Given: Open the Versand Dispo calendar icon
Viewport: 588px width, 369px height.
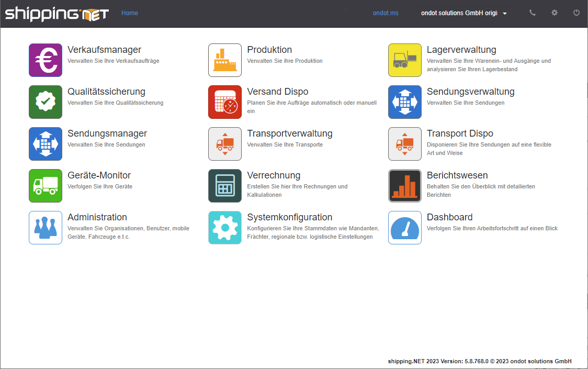Looking at the screenshot, I should pyautogui.click(x=225, y=102).
